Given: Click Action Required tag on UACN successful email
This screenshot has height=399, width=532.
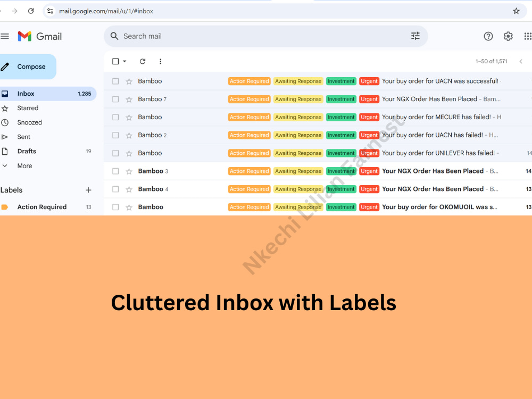Looking at the screenshot, I should 250,81.
